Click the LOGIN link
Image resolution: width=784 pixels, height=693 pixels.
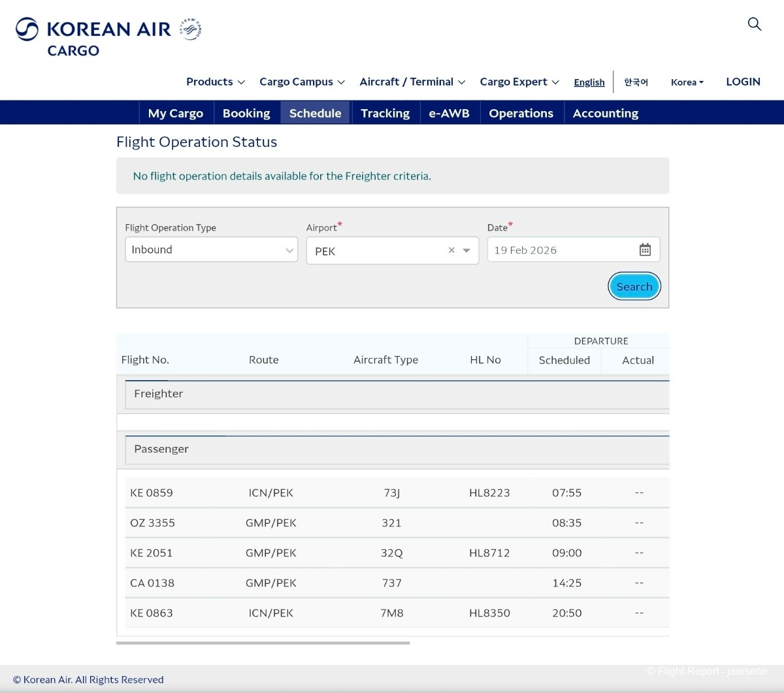click(x=743, y=82)
